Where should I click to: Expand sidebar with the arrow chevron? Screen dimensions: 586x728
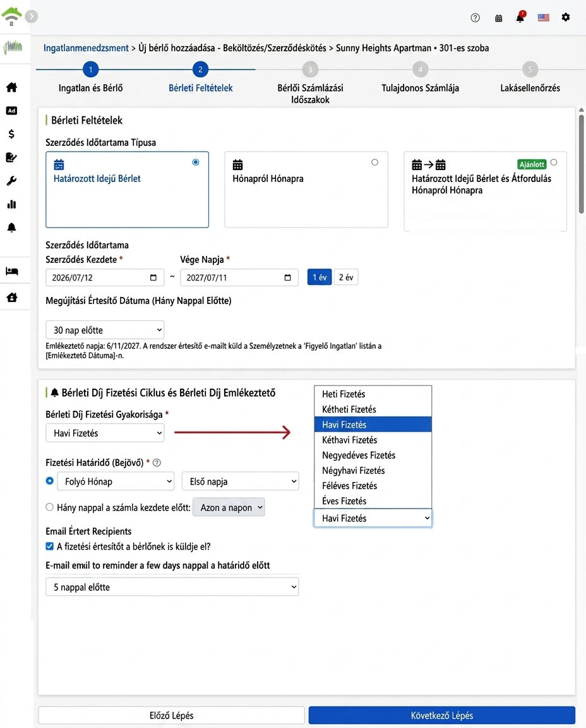[31, 16]
